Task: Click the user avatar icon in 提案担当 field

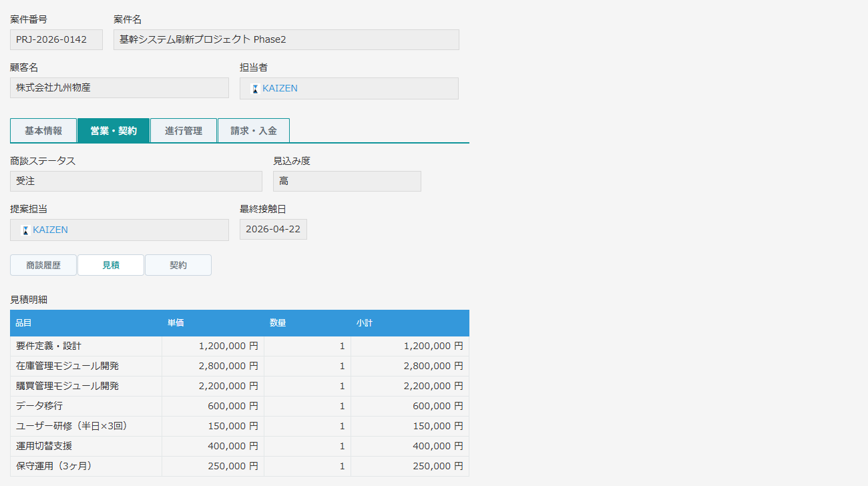Action: 25,230
